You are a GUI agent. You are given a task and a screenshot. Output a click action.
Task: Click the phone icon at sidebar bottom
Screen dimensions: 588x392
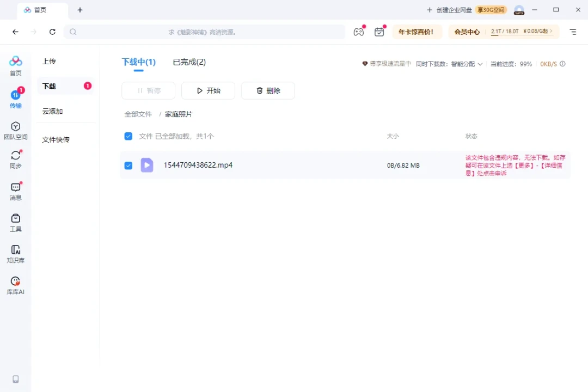[15, 379]
